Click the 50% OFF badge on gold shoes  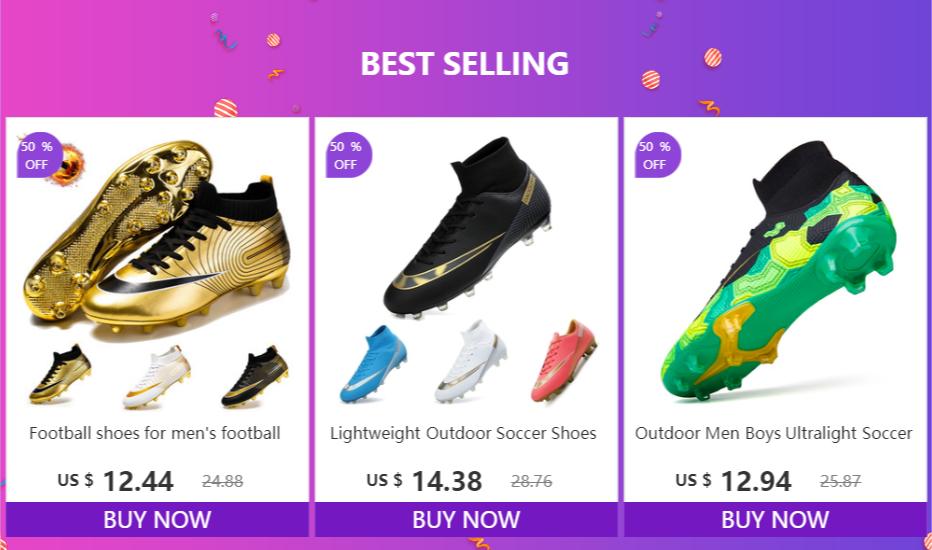coord(39,155)
